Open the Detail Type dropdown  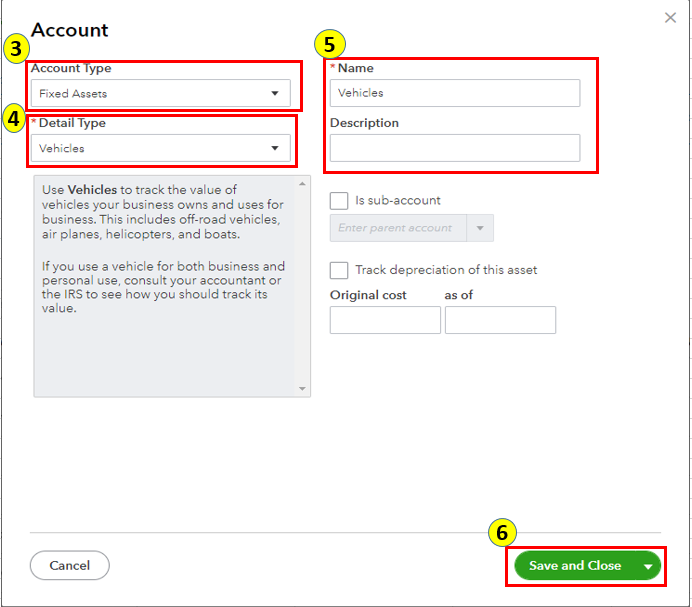(x=160, y=149)
